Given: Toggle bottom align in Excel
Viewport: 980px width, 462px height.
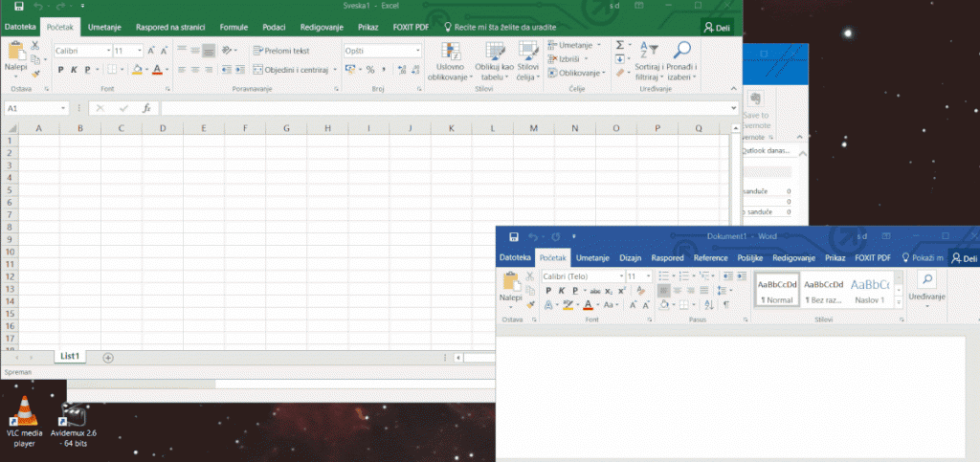Looking at the screenshot, I should pos(209,51).
